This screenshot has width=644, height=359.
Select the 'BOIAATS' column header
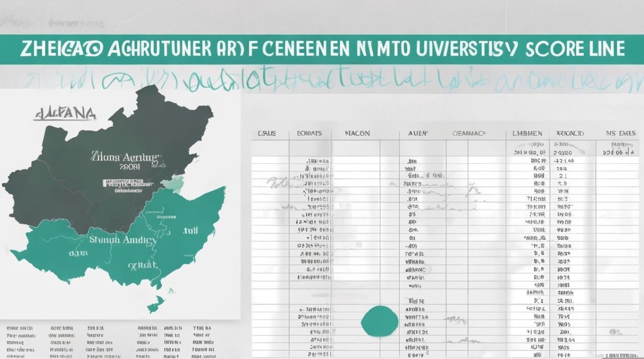tap(309, 134)
